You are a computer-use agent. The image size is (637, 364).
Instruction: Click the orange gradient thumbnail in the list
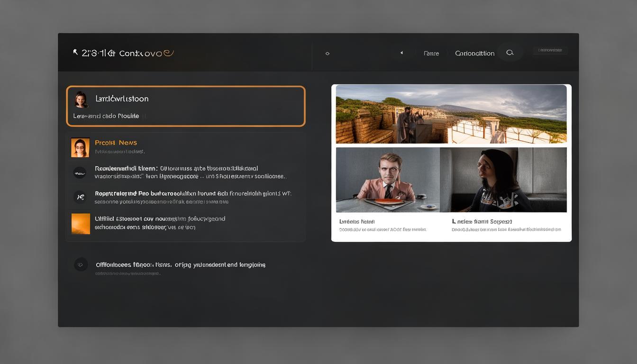(x=81, y=224)
